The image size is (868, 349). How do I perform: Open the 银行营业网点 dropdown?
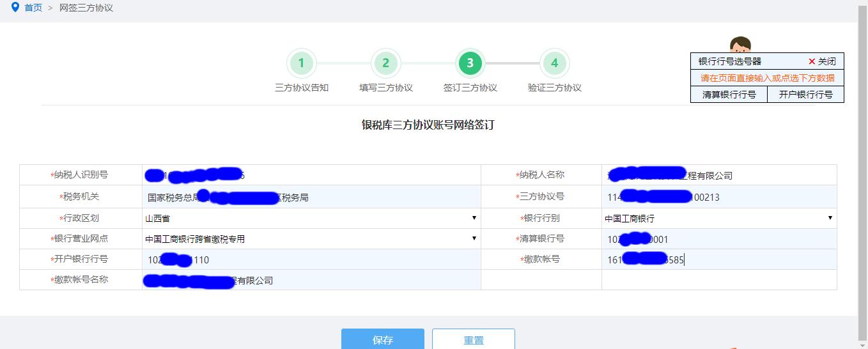311,238
